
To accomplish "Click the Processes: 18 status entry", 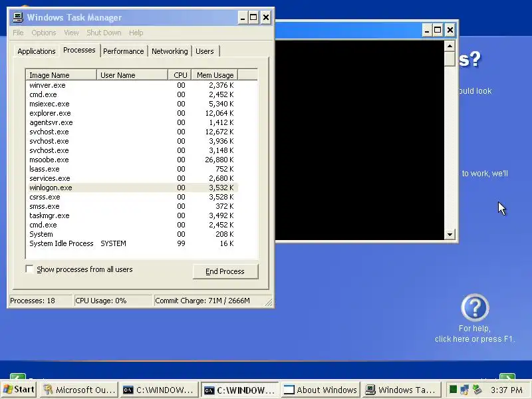I will 40,301.
